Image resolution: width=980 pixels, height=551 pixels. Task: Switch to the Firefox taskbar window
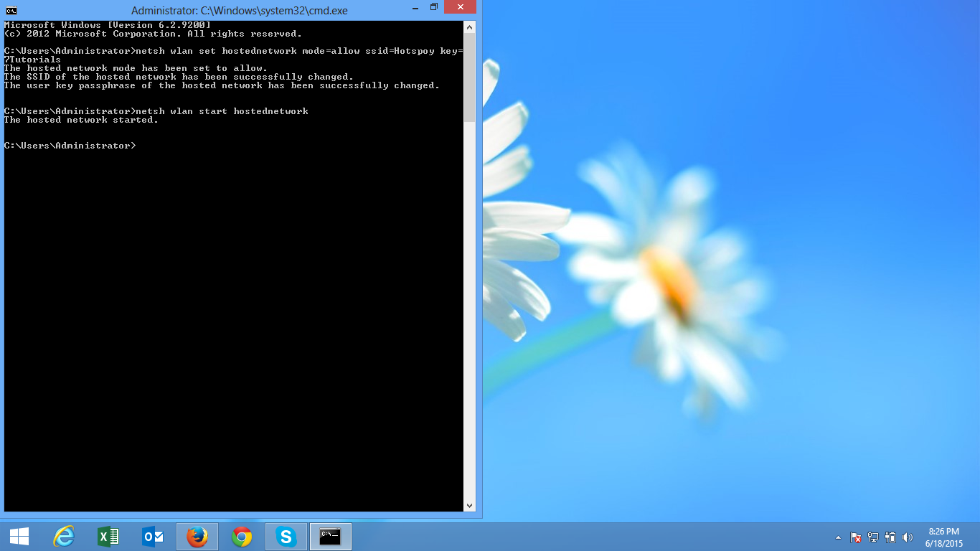pos(197,537)
